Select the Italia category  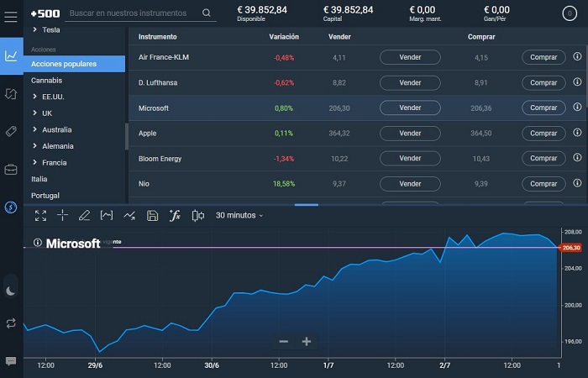39,179
